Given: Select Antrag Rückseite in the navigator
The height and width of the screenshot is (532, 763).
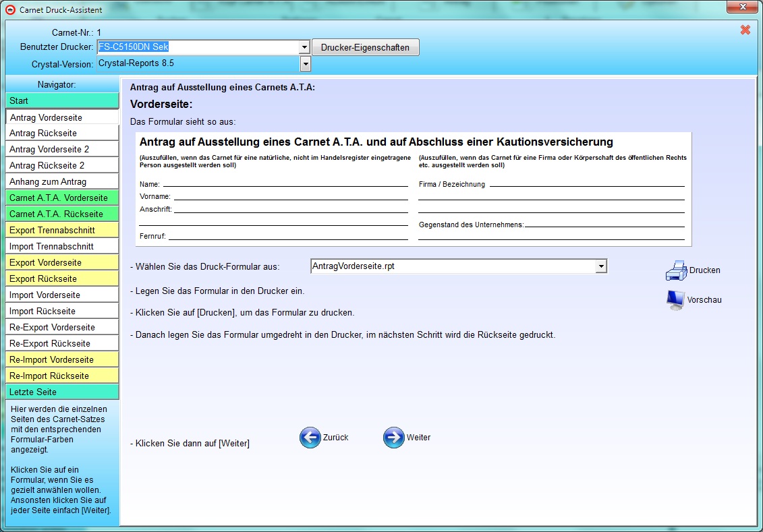Looking at the screenshot, I should coord(62,134).
